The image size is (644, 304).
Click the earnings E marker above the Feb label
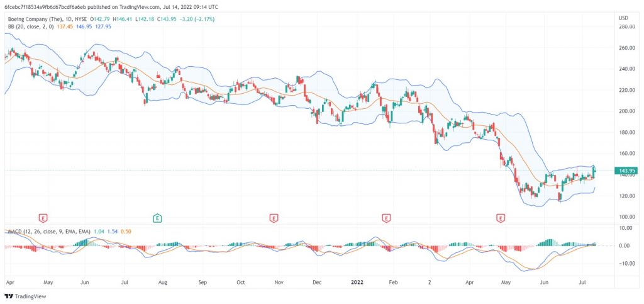(x=386, y=218)
